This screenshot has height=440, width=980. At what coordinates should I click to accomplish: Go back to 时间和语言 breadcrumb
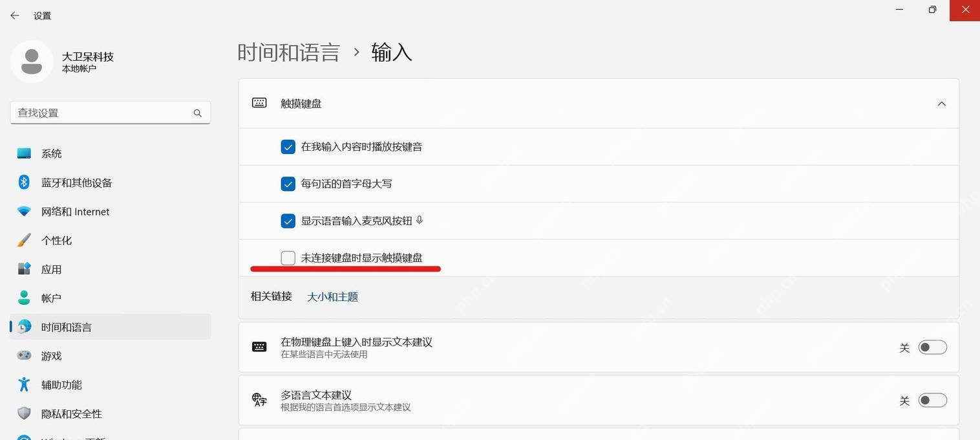[x=288, y=52]
